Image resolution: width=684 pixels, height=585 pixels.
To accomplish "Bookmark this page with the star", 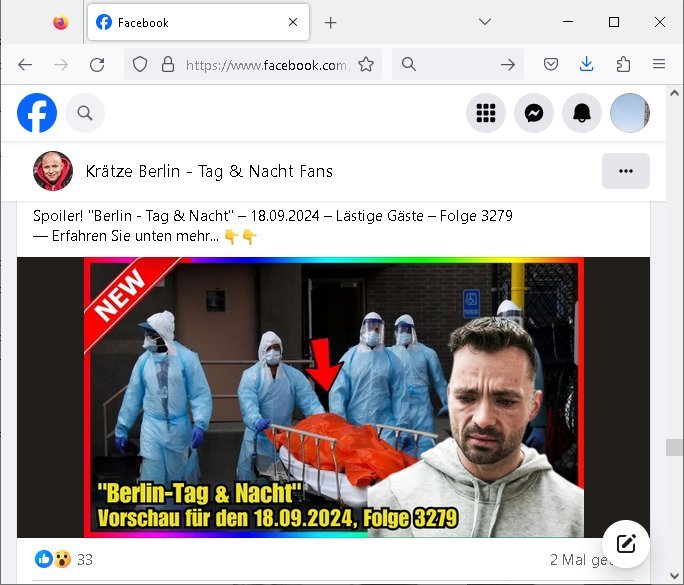I will 366,65.
